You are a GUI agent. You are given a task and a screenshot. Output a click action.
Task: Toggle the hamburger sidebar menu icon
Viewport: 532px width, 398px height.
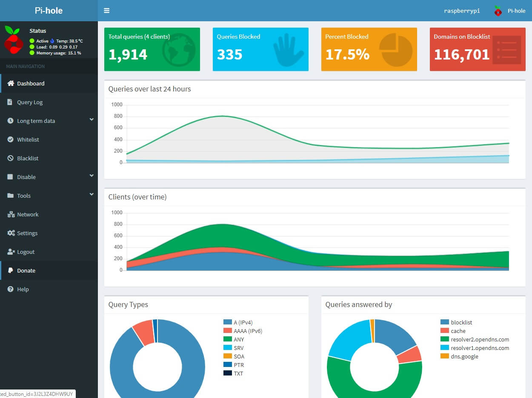point(106,11)
